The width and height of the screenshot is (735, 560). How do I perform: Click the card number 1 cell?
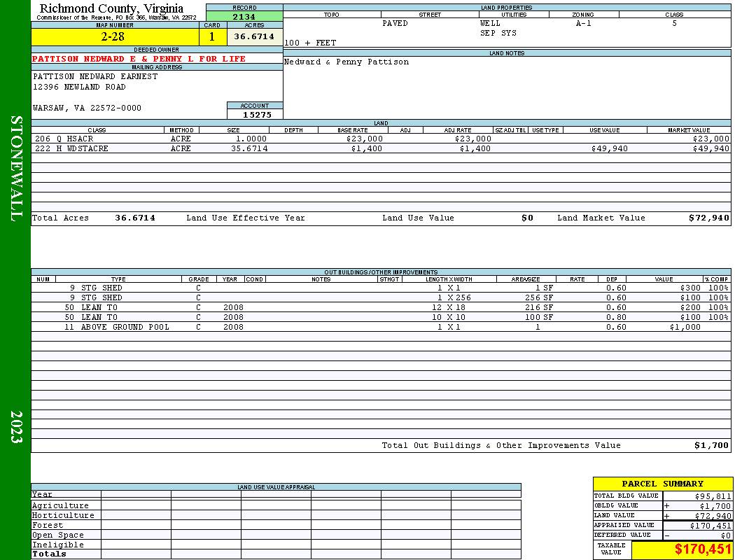point(213,36)
